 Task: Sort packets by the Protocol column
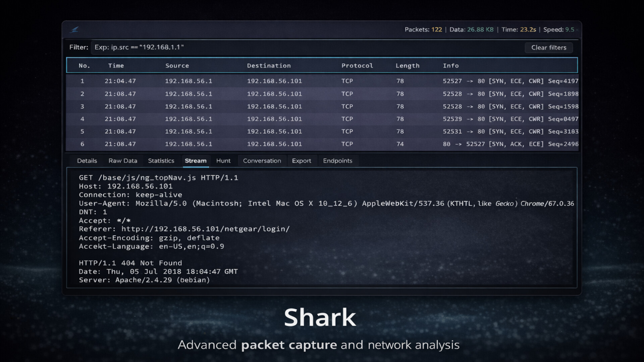(357, 66)
